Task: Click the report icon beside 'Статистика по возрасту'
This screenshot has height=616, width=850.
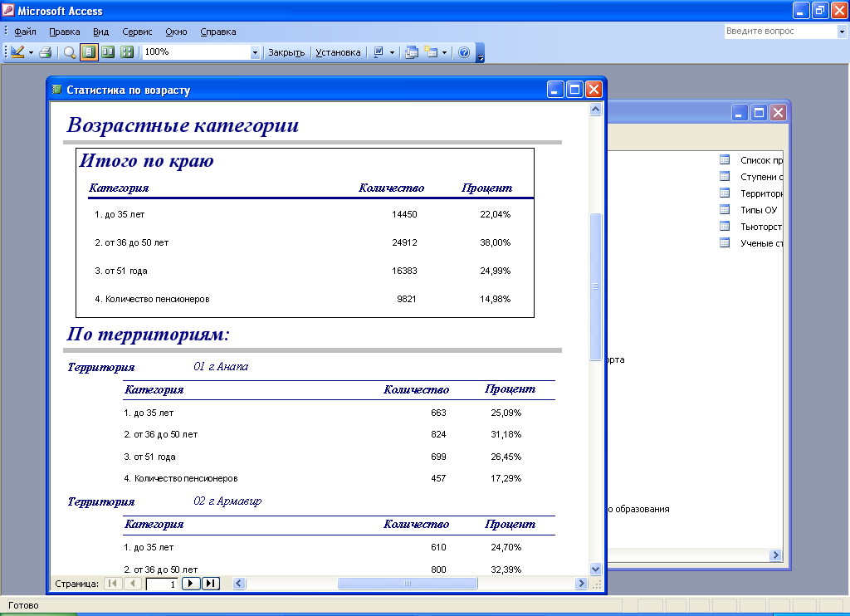Action: 57,89
